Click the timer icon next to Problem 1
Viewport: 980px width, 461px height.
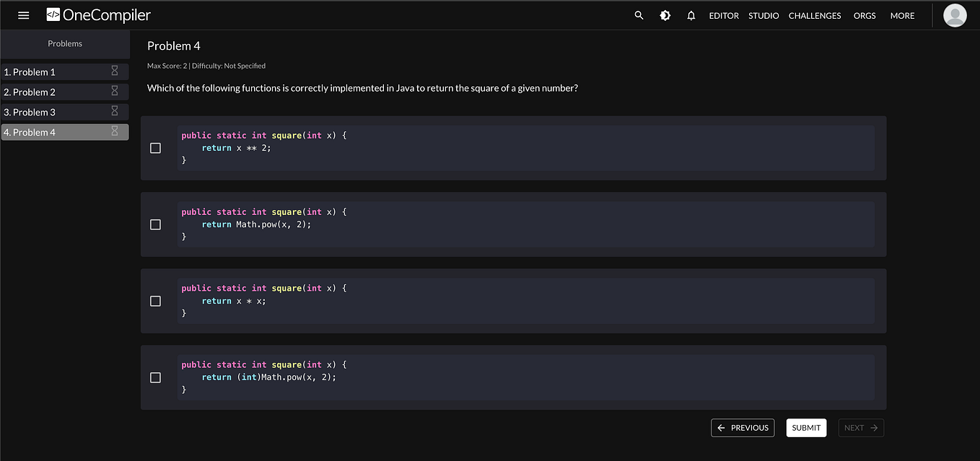click(x=114, y=71)
